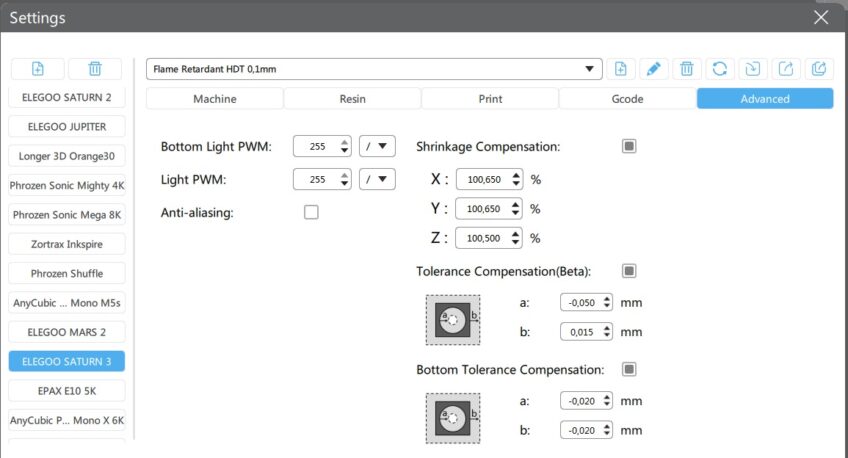Viewport: 848px width, 458px height.
Task: Delete the selected printer from the list
Action: point(95,69)
